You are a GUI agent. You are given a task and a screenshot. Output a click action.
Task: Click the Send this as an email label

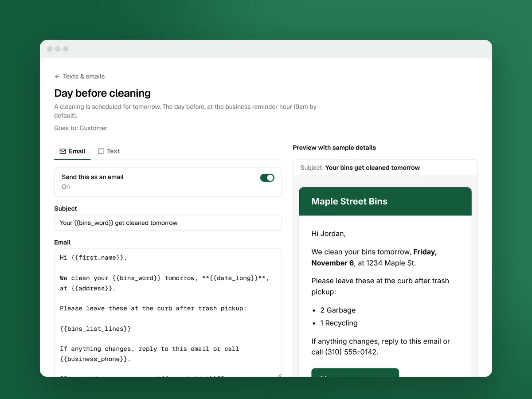93,177
